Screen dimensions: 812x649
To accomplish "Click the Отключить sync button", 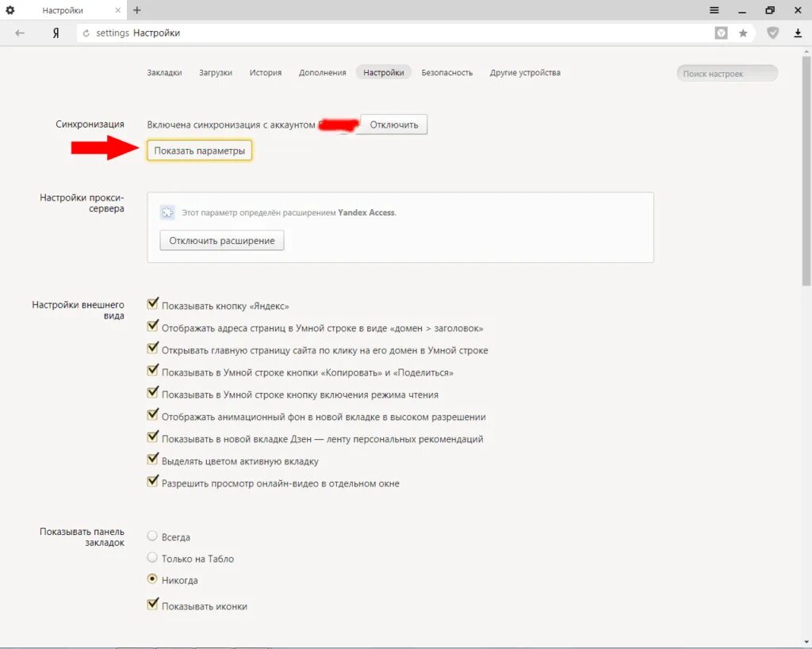I will point(393,124).
